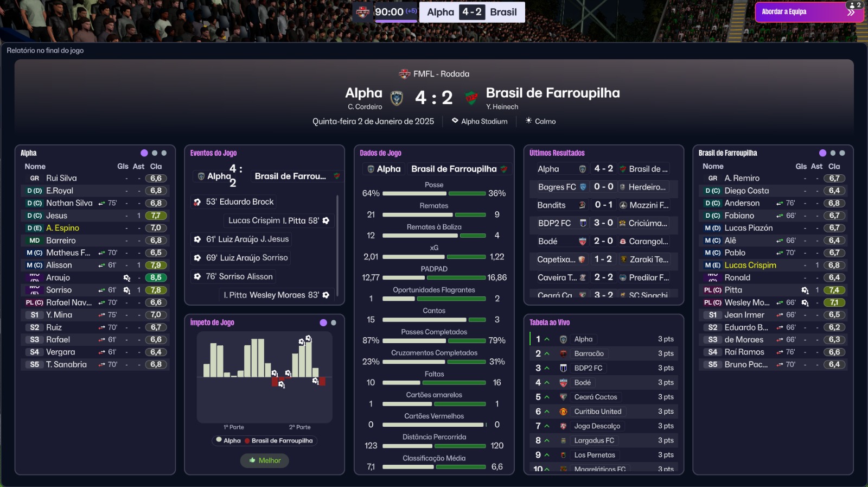
Task: Switch to second page dot in Ímpeto de Jogo
Action: tap(334, 322)
